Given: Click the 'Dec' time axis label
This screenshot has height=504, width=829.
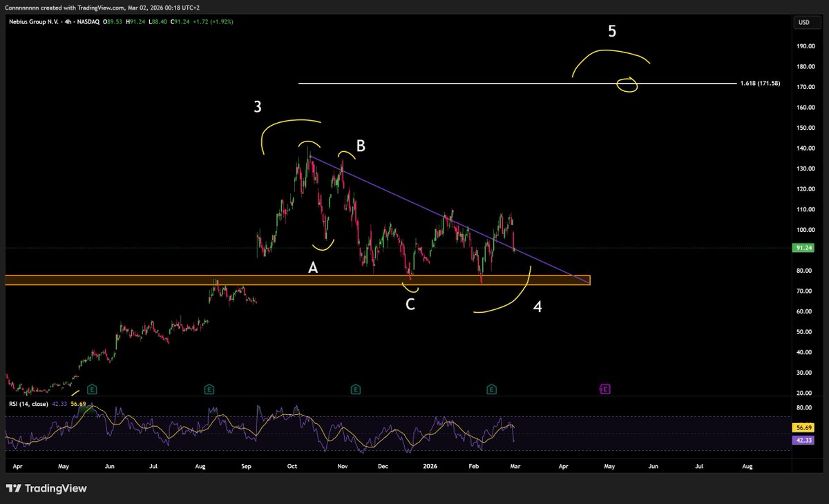Looking at the screenshot, I should point(383,467).
